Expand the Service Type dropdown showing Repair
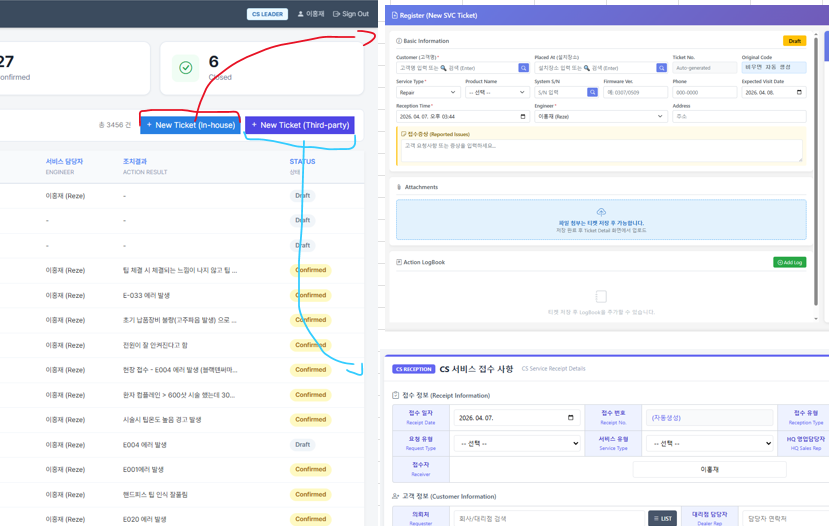 click(x=428, y=92)
